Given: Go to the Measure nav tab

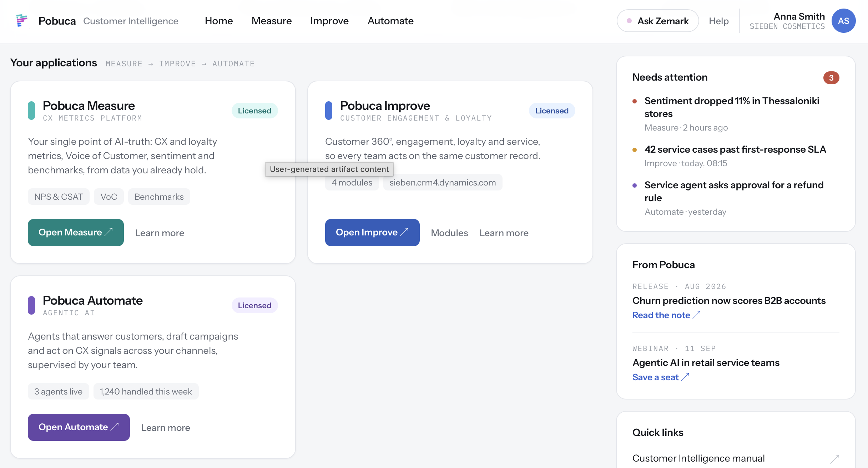Looking at the screenshot, I should click(x=272, y=21).
